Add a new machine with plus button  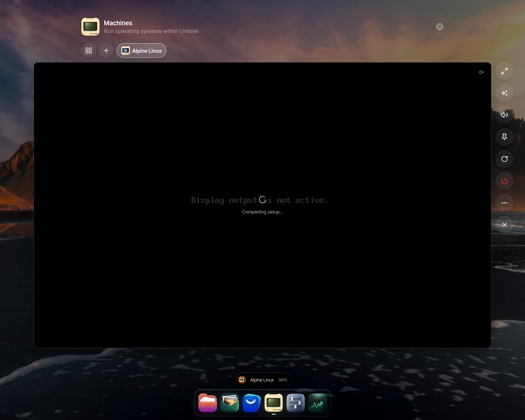coord(106,51)
